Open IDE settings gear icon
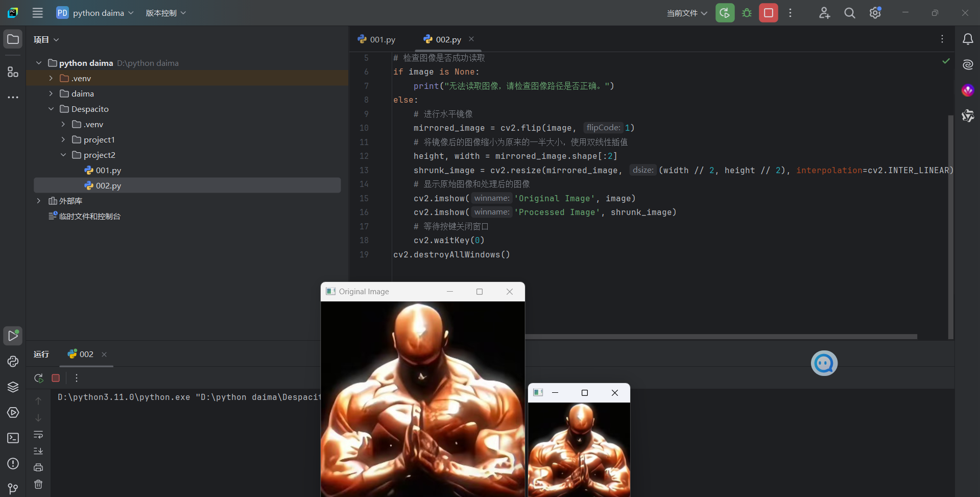Image resolution: width=980 pixels, height=497 pixels. click(x=875, y=13)
